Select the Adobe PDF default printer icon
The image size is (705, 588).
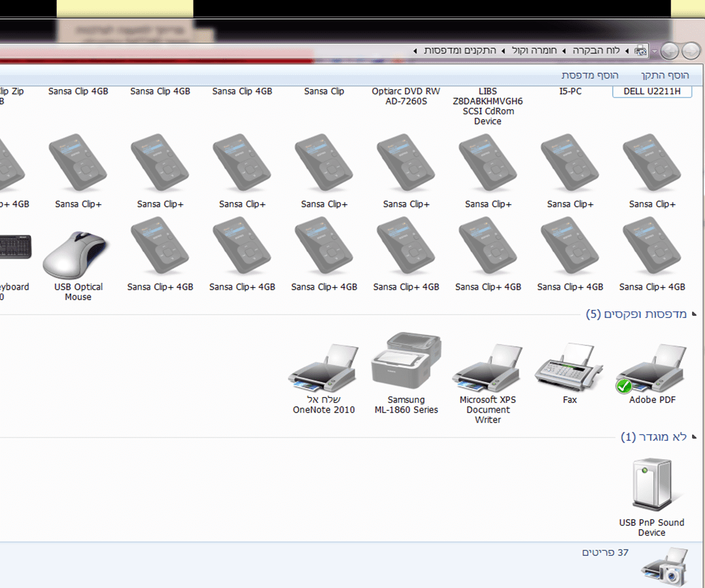[x=651, y=368]
